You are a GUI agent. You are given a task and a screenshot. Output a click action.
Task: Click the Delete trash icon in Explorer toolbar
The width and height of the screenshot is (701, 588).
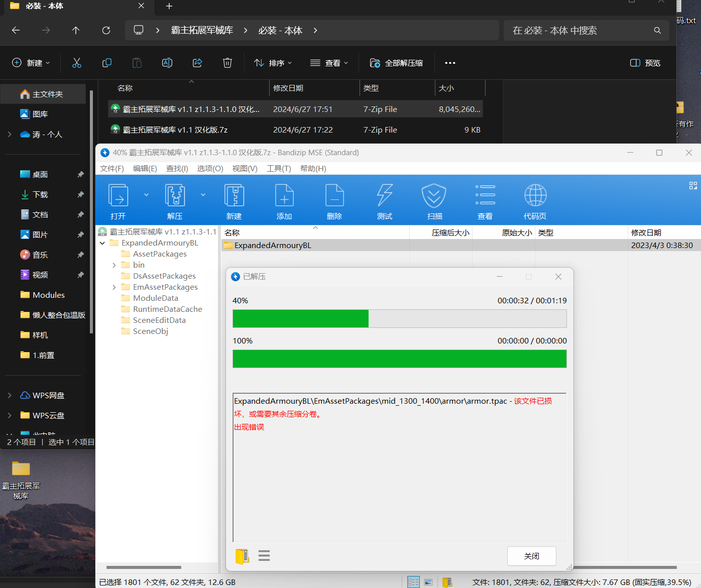(x=227, y=63)
